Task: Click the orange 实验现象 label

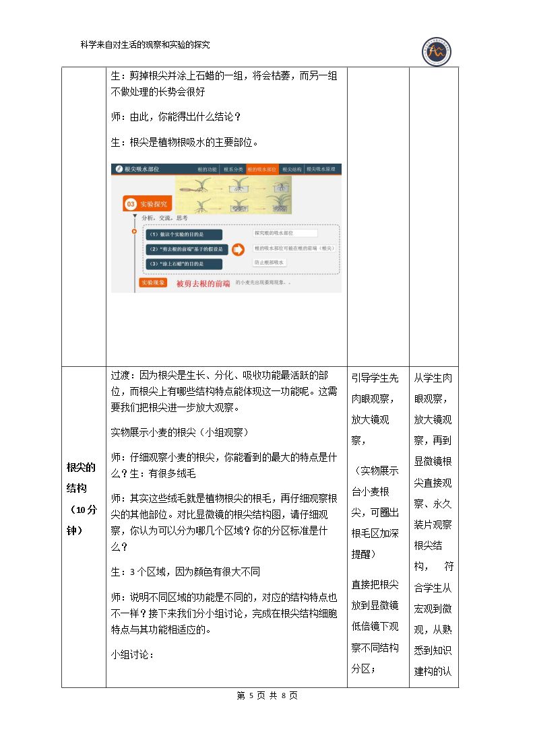Action: (x=153, y=283)
